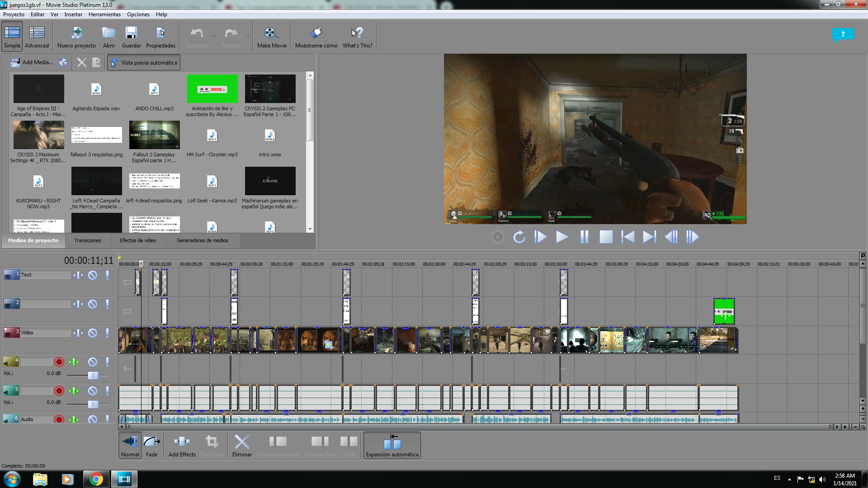
Task: Stop the preview playback
Action: tap(606, 237)
